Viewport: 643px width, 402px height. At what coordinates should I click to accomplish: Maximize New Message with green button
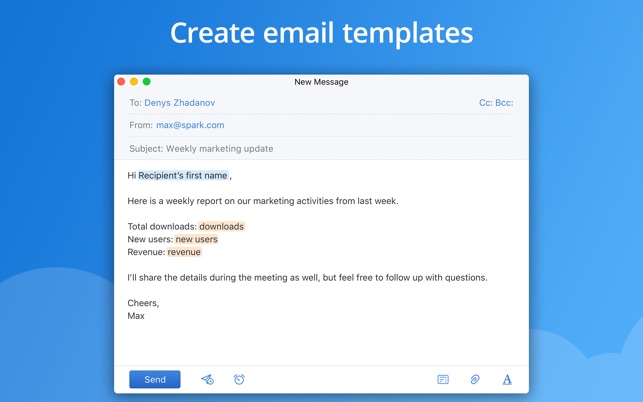(x=146, y=82)
